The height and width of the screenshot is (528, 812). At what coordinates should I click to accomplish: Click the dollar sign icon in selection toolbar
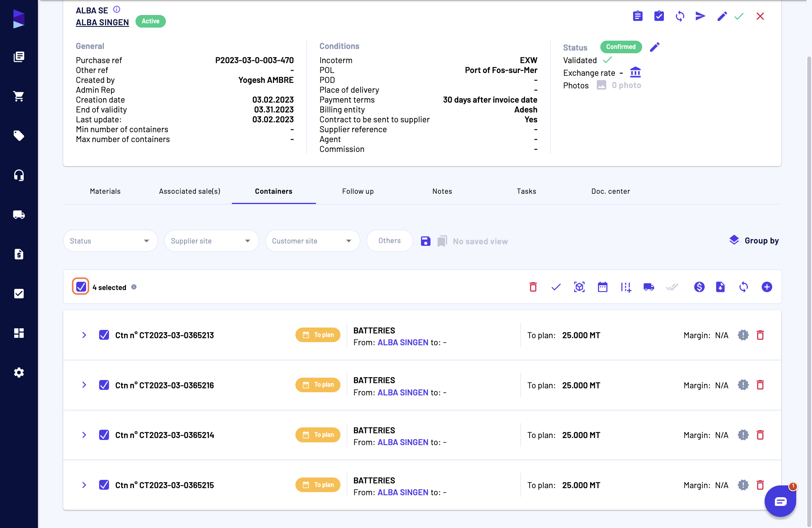point(699,287)
